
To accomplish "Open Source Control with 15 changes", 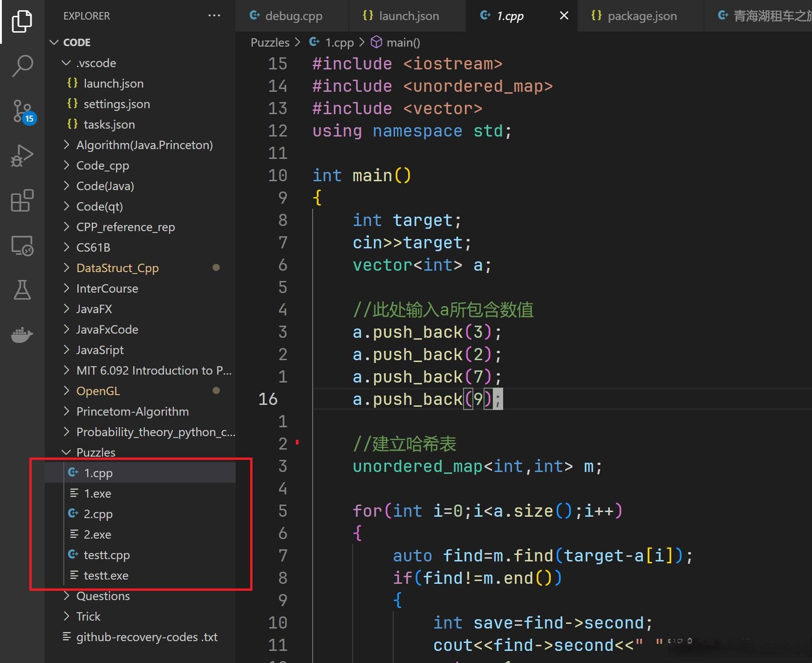I will (x=23, y=111).
